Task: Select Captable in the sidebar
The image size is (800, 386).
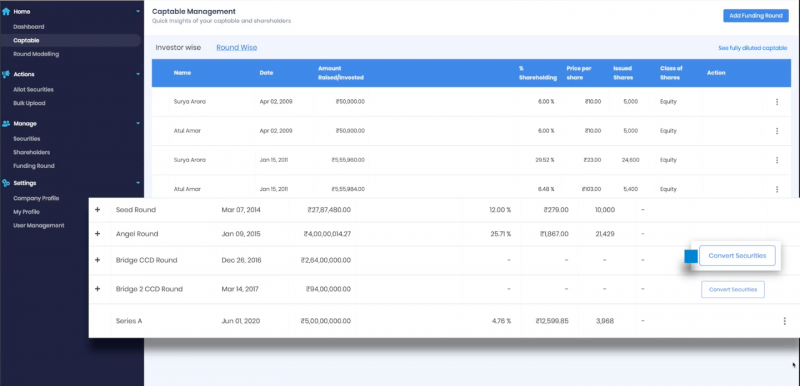Action: tap(26, 40)
